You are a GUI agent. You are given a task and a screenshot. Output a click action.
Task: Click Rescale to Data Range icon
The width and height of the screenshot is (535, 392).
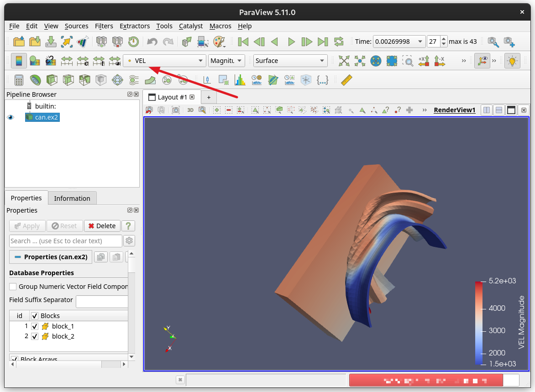coord(67,61)
